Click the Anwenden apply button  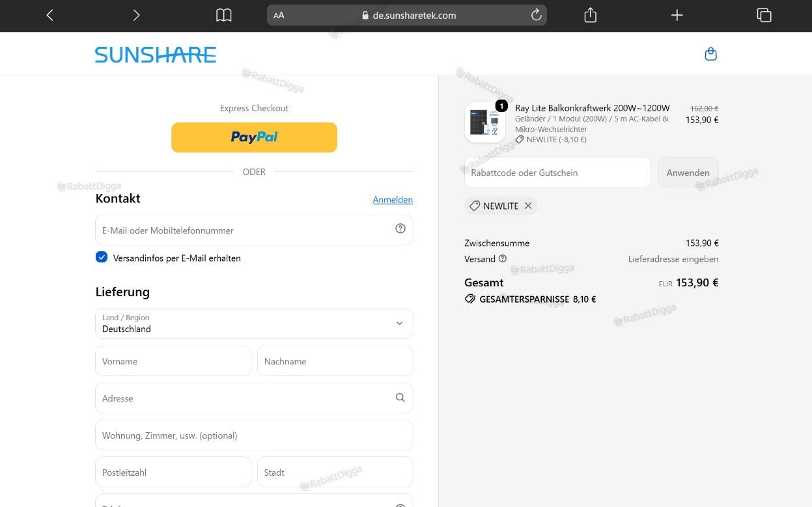[x=688, y=172]
